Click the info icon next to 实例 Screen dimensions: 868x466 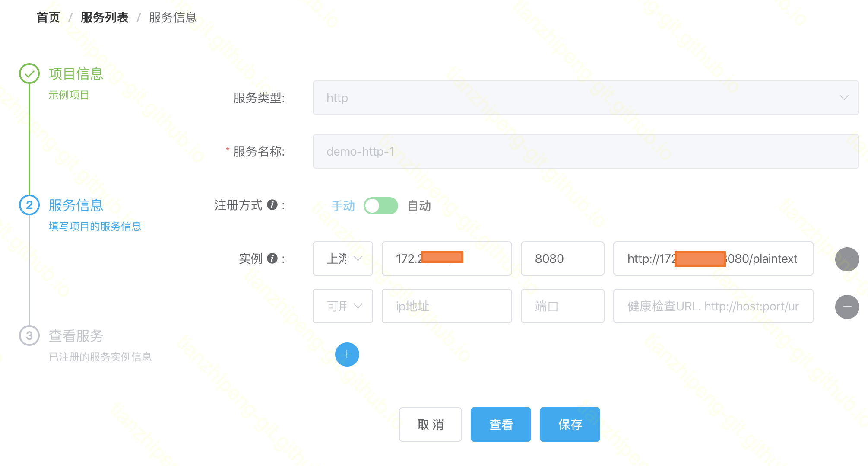pyautogui.click(x=272, y=259)
